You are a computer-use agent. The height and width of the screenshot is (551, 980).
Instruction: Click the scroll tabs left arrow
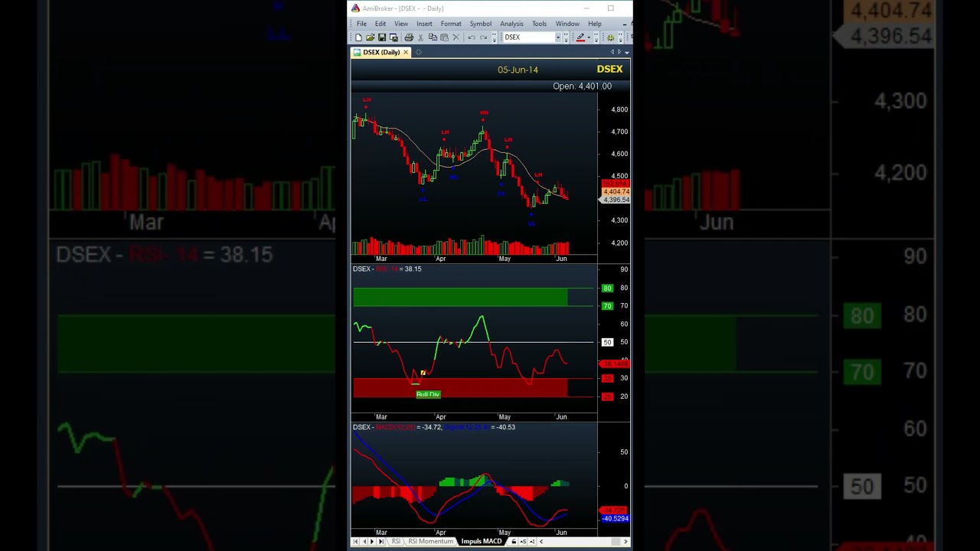[612, 51]
